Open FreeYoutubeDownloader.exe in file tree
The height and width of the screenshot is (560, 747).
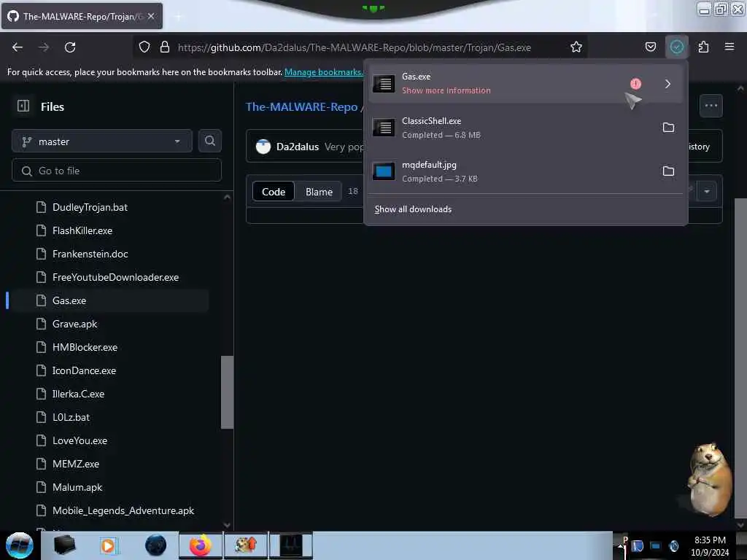(115, 277)
